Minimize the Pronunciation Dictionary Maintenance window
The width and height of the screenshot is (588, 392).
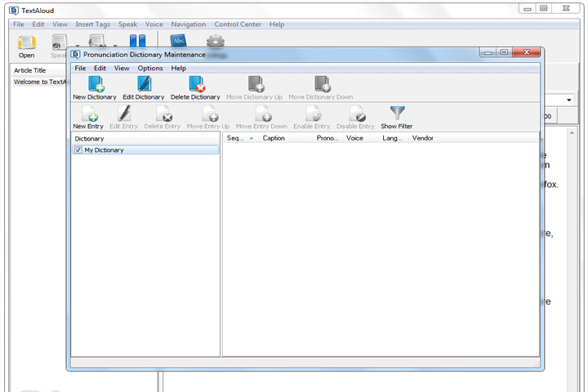[488, 52]
